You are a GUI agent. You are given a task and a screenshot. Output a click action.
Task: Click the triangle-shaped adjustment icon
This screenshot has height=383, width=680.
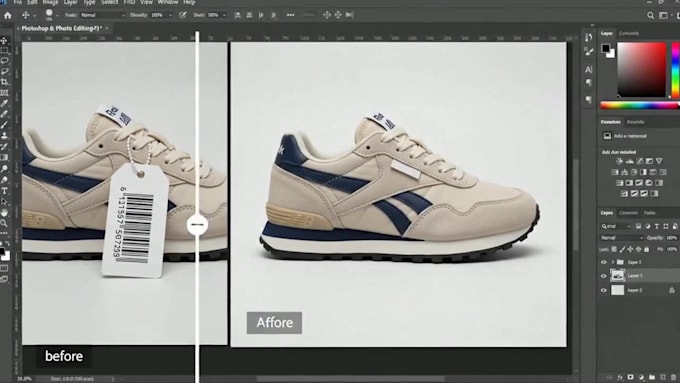659,161
